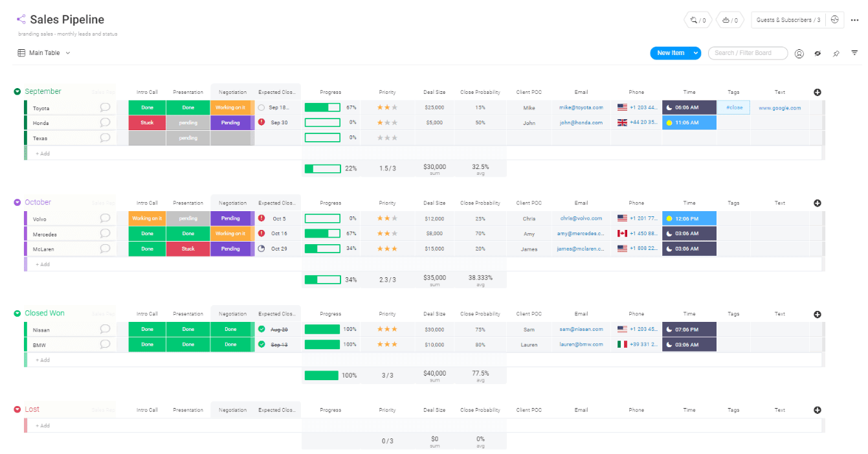Click the New Item button
The height and width of the screenshot is (454, 868).
pos(671,53)
